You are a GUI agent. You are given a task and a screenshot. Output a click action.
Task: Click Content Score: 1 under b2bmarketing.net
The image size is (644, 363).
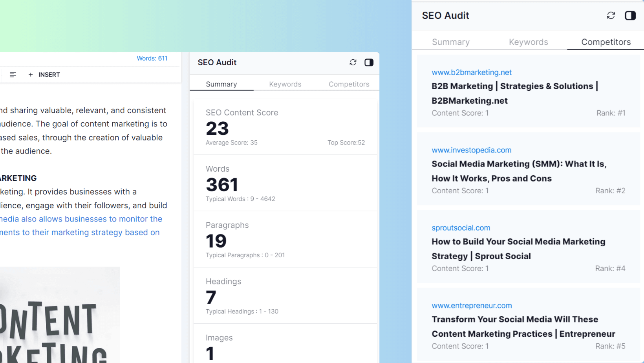(460, 113)
